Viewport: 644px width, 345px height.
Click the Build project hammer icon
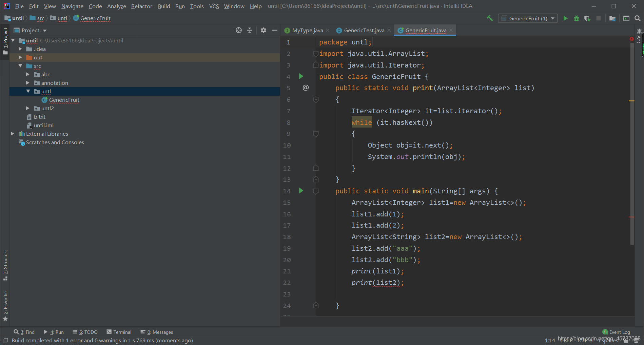pyautogui.click(x=490, y=18)
